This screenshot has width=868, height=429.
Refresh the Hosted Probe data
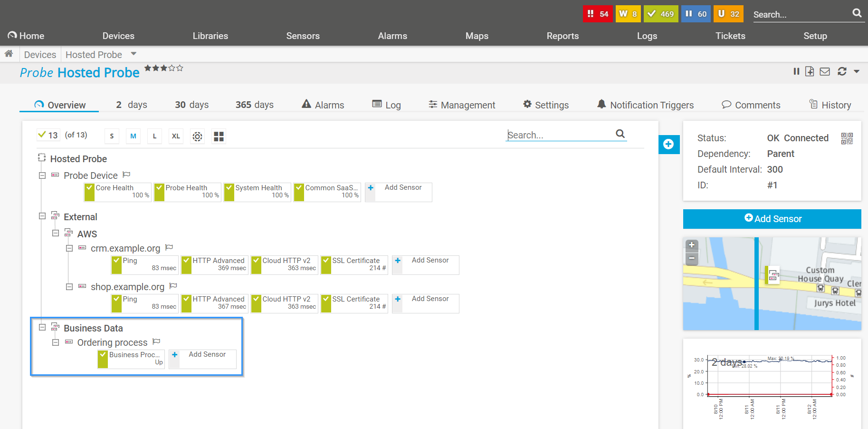(842, 71)
